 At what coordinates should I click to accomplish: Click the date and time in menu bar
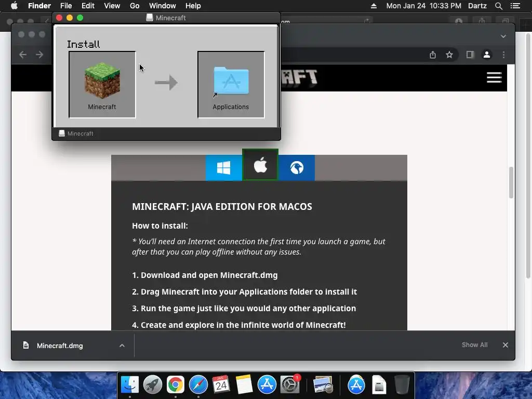click(424, 6)
